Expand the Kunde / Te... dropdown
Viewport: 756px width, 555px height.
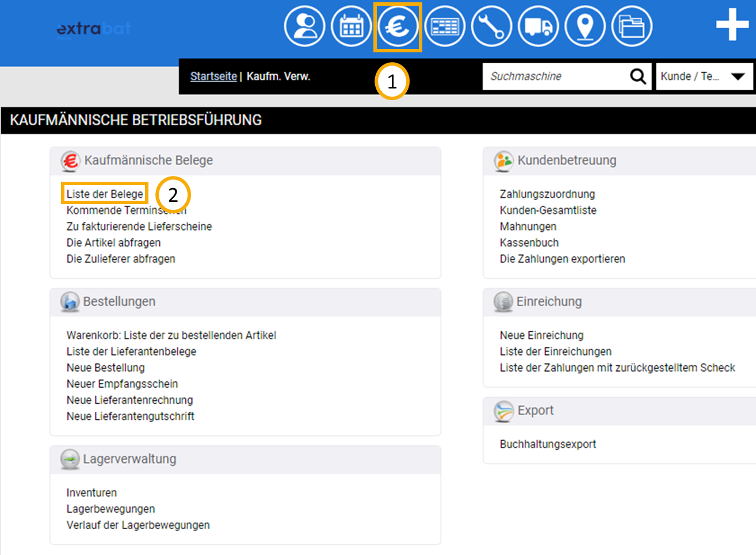coord(704,76)
